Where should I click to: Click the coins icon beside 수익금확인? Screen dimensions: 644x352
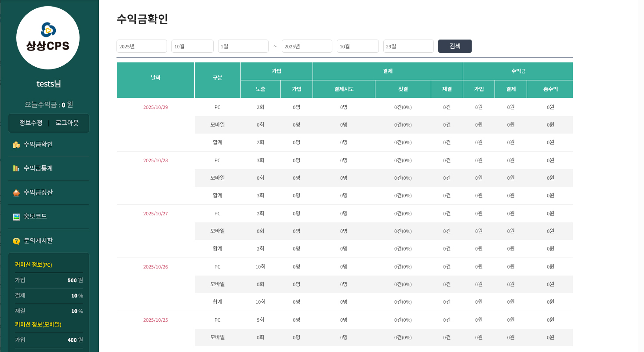16,145
